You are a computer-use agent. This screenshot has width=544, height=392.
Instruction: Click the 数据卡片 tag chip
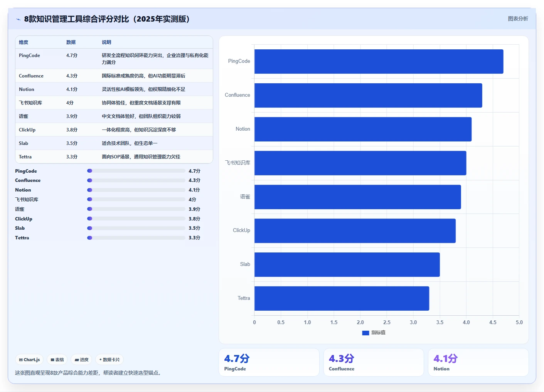tap(109, 360)
